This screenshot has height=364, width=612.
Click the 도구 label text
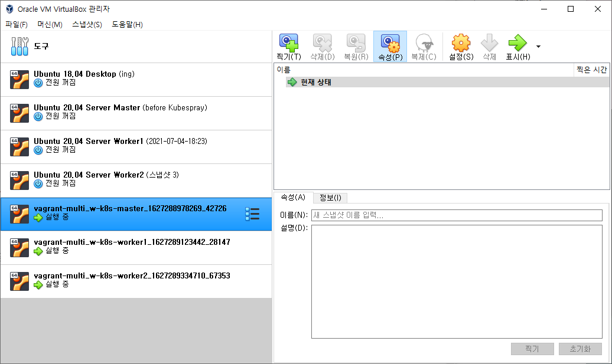[x=41, y=47]
